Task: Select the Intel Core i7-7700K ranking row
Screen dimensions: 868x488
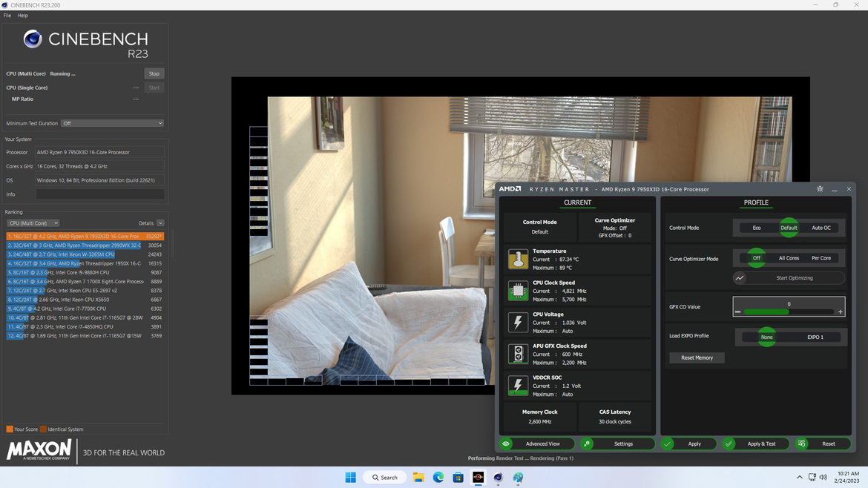Action: tap(85, 309)
